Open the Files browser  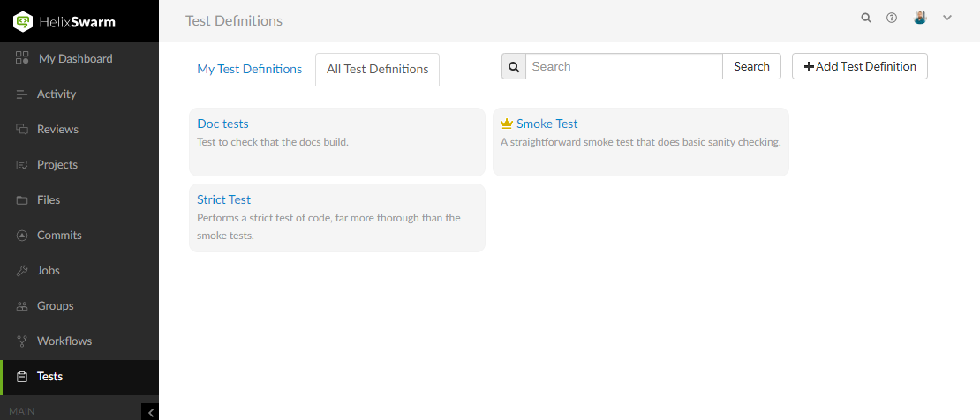(49, 200)
